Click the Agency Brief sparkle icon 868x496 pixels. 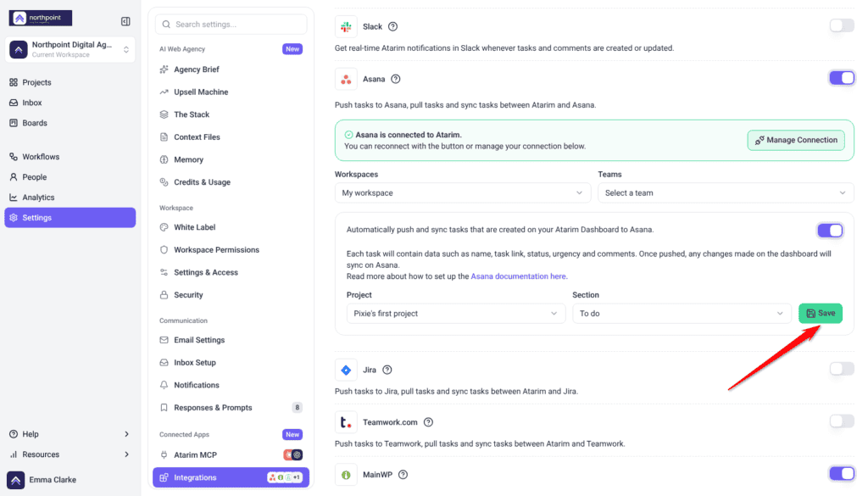(x=164, y=70)
